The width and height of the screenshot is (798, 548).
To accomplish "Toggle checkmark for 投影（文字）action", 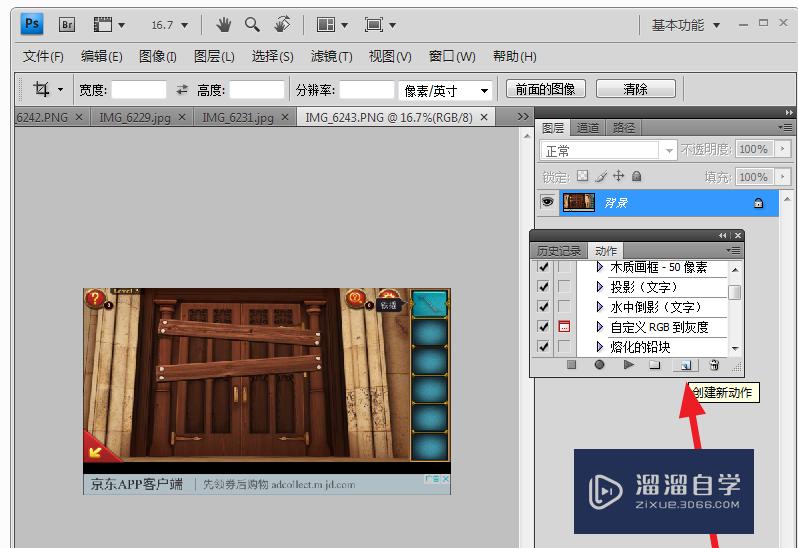I will 543,287.
